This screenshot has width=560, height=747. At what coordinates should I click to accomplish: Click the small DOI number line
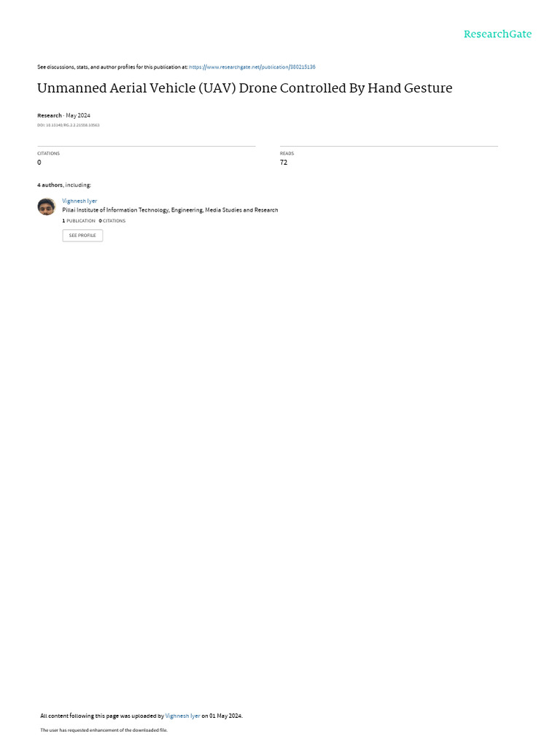coord(68,125)
